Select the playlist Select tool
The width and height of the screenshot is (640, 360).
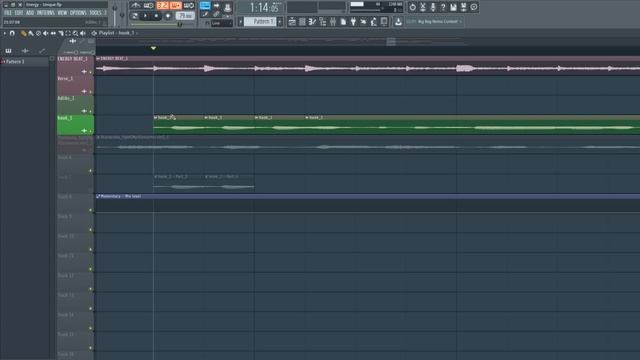click(x=68, y=33)
